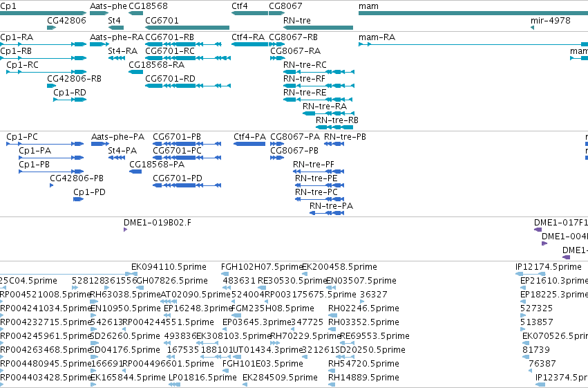Click the CG6701-PD protein feature
588x388 pixels.
(187, 186)
